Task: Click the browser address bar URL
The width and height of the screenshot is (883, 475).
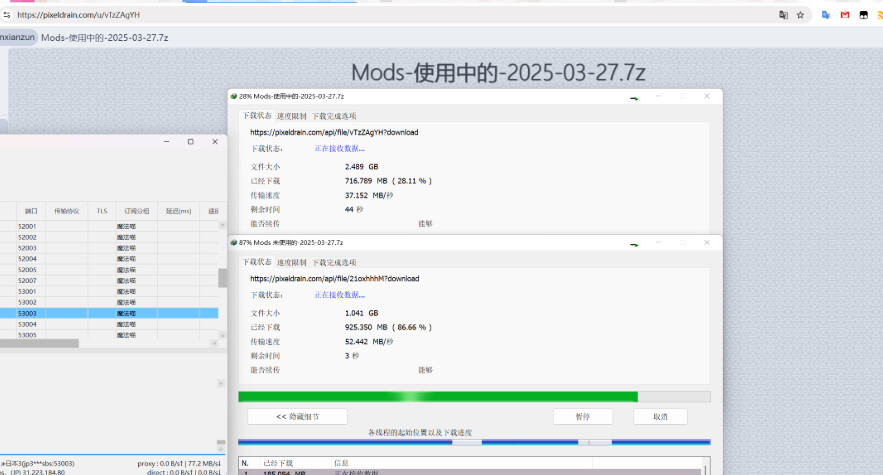Action: tap(78, 15)
